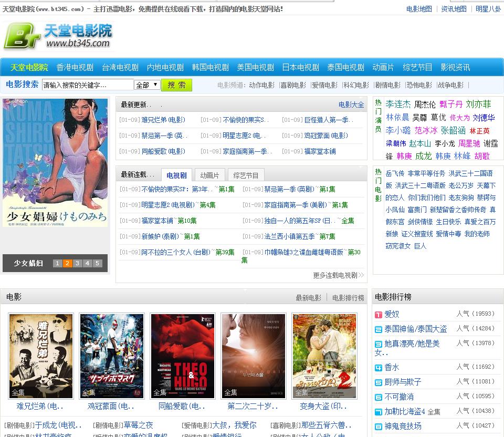Click rank 7 icon beside 加勒比海盗4
The height and width of the screenshot is (437, 504).
379,412
